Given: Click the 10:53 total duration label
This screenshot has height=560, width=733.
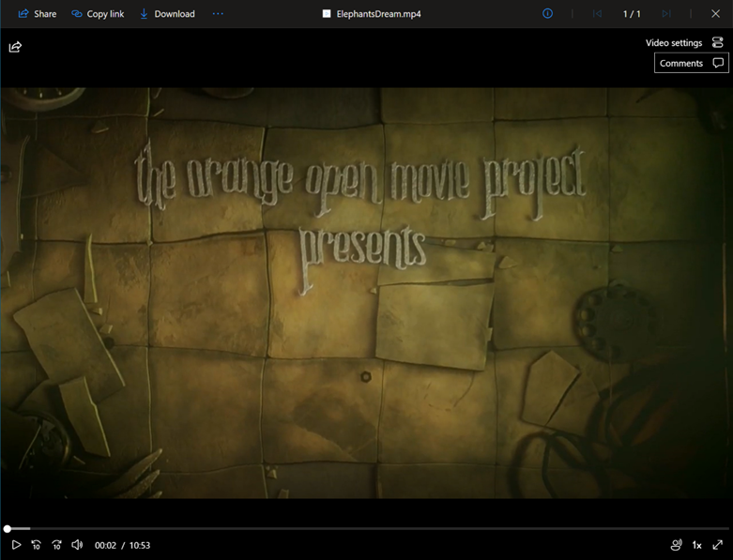Looking at the screenshot, I should pos(140,545).
